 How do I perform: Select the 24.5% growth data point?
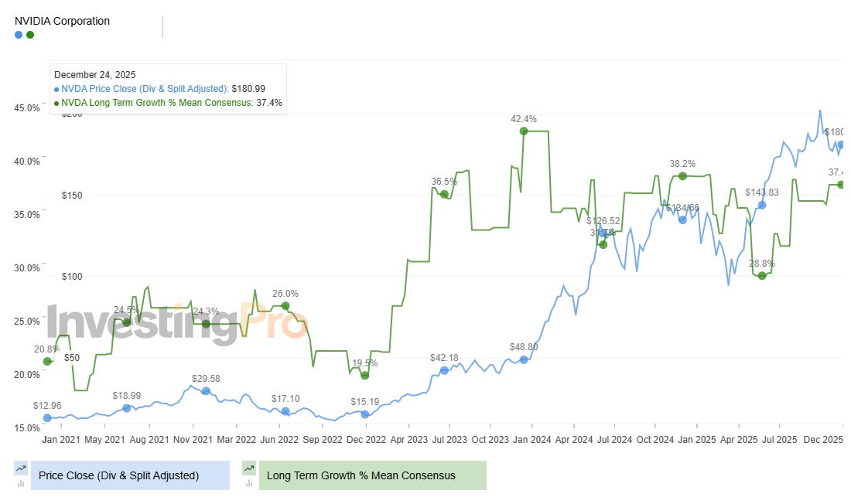pyautogui.click(x=126, y=322)
